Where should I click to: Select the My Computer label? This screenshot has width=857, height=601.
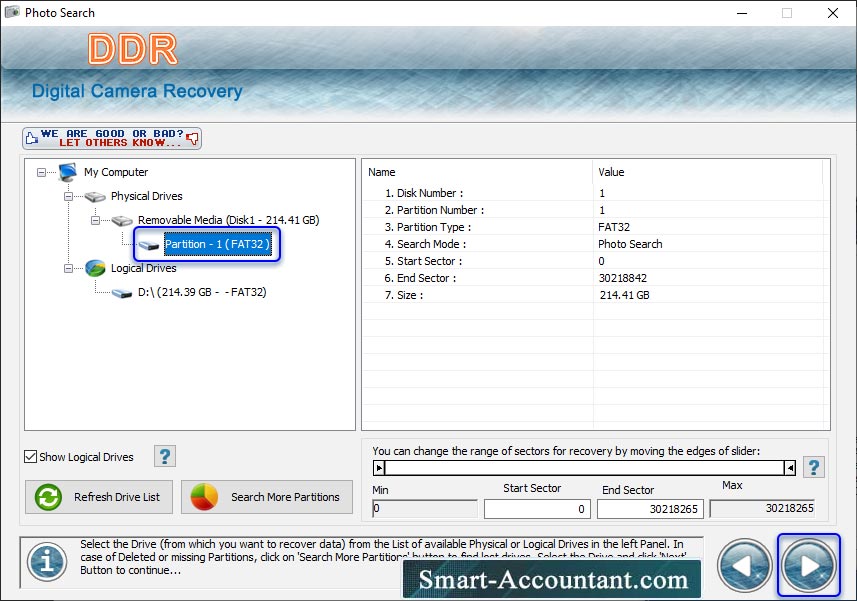tap(116, 172)
